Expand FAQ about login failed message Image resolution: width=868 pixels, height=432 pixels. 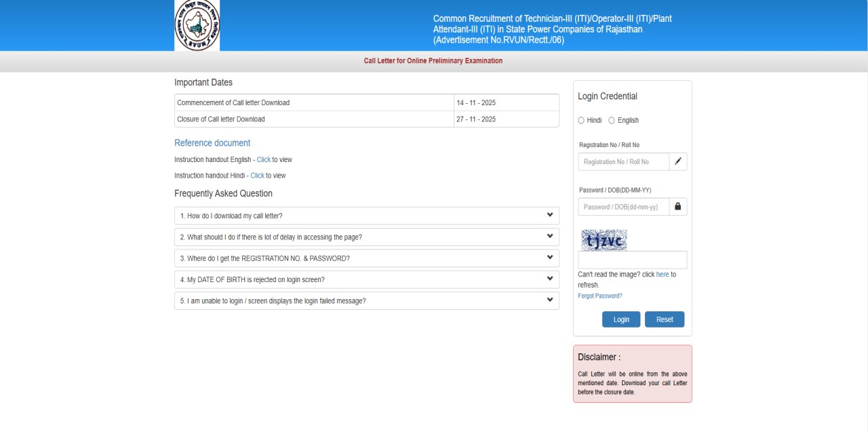point(366,300)
